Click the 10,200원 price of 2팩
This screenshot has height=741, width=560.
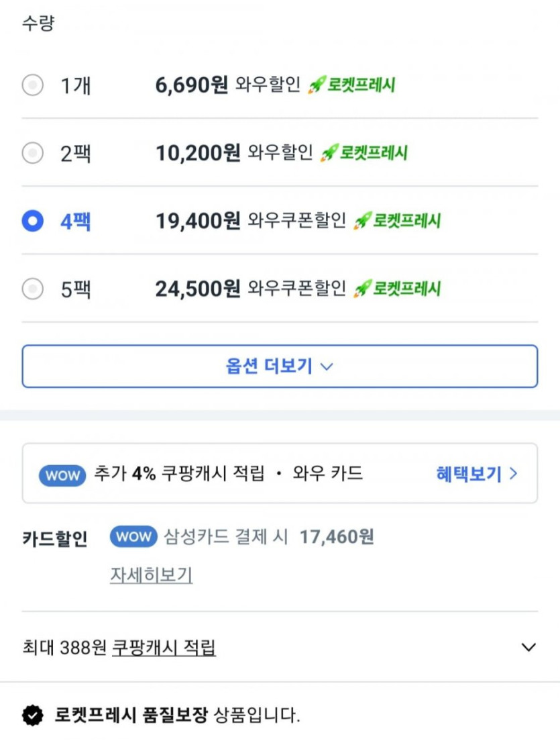coord(197,154)
